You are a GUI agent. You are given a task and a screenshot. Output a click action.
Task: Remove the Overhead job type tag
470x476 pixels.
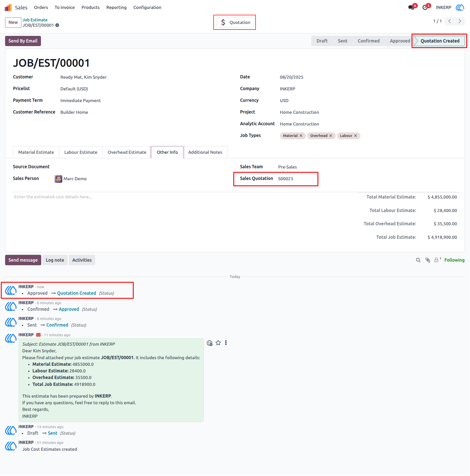[x=331, y=136]
